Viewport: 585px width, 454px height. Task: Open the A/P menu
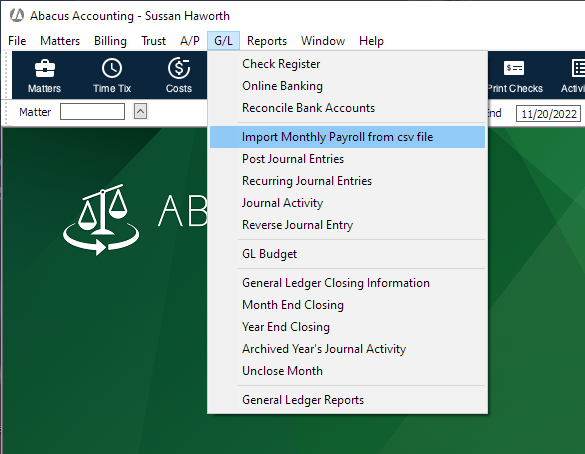190,41
